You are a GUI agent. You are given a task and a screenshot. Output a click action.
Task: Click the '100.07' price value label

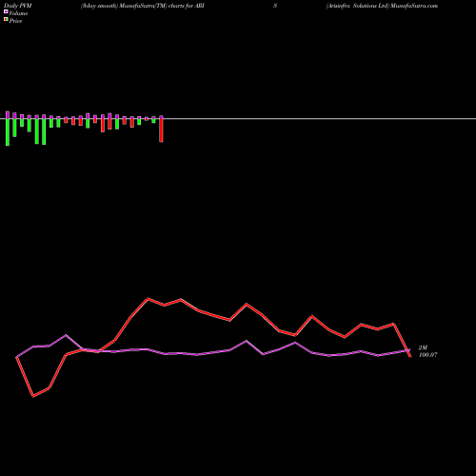(x=428, y=355)
